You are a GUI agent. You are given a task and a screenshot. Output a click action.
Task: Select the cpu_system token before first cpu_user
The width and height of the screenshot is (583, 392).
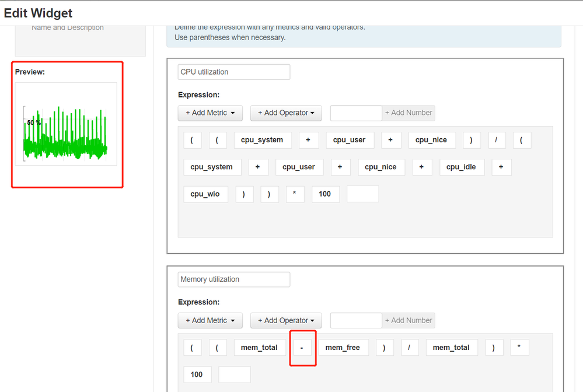coord(263,140)
